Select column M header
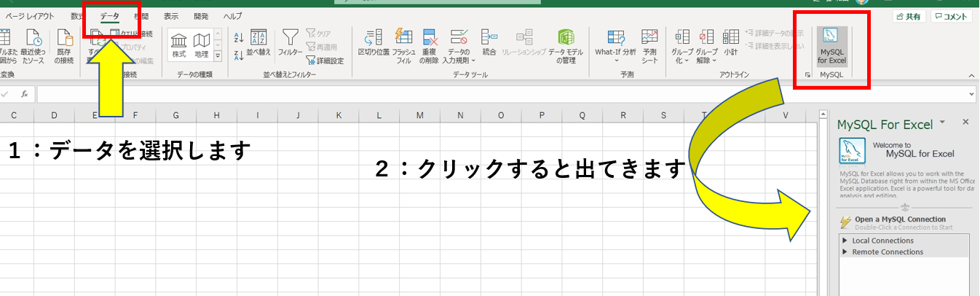 420,115
